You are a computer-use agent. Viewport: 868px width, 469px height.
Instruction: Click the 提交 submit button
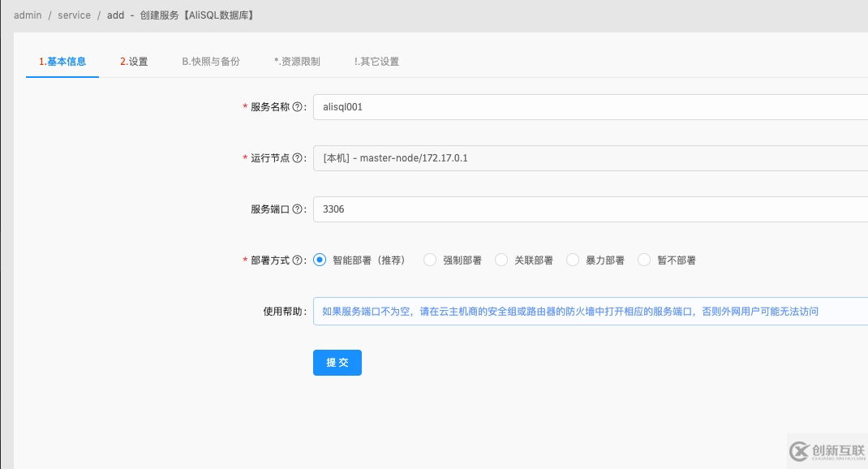pos(337,363)
